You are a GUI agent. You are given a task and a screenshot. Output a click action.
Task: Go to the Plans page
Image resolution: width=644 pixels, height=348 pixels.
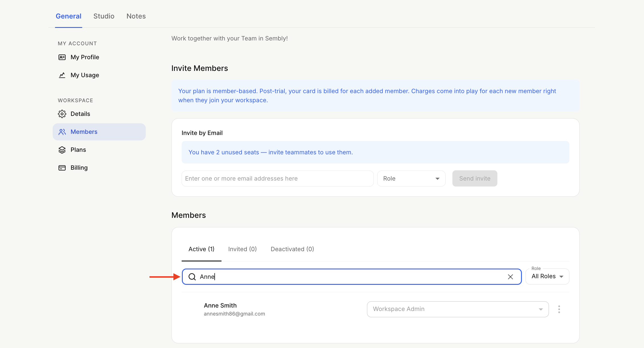tap(99, 150)
